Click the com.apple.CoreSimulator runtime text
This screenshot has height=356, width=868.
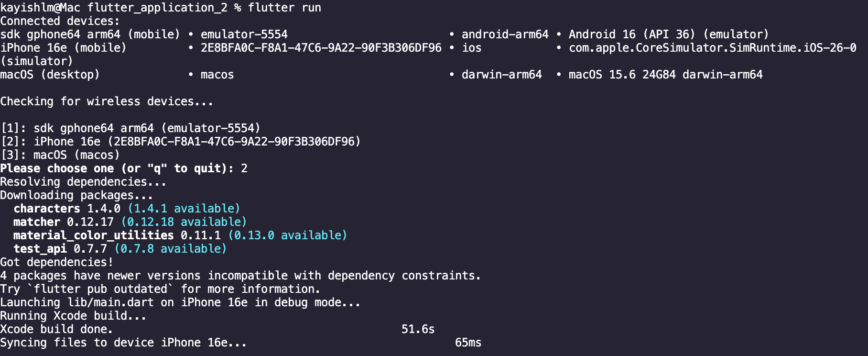click(x=712, y=48)
